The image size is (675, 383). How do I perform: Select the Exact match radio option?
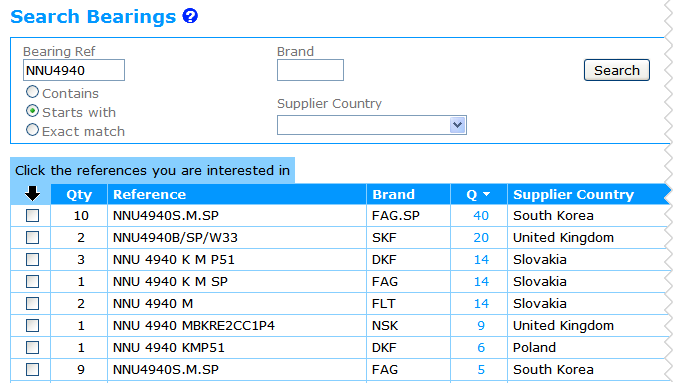pos(32,130)
